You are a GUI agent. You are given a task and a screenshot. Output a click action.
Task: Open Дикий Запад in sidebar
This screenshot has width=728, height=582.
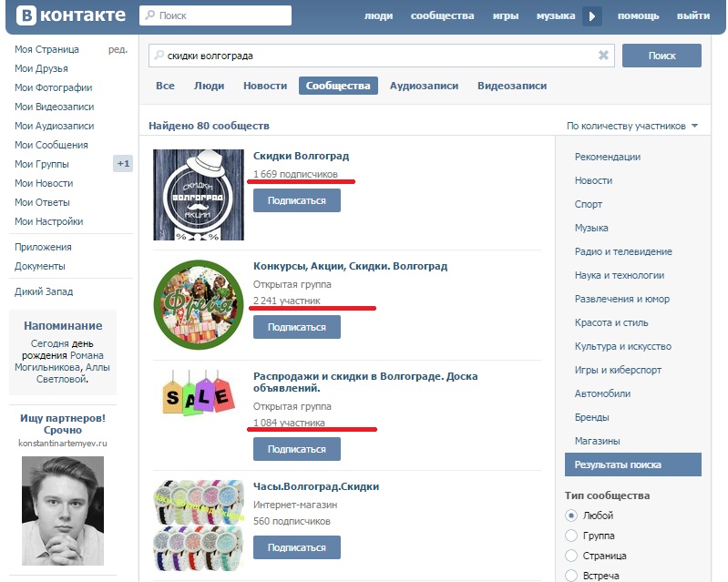[44, 291]
